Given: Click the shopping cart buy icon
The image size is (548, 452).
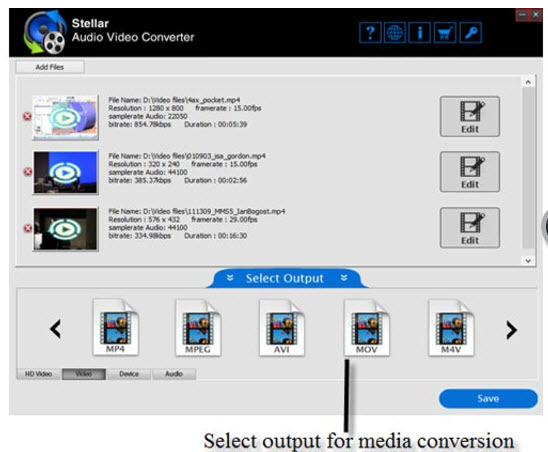Looking at the screenshot, I should [445, 33].
